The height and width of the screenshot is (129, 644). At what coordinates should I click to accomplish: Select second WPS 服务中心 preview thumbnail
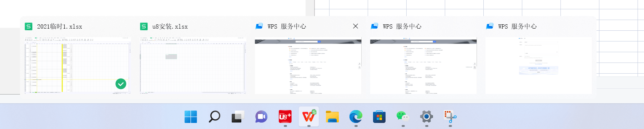[x=423, y=65]
